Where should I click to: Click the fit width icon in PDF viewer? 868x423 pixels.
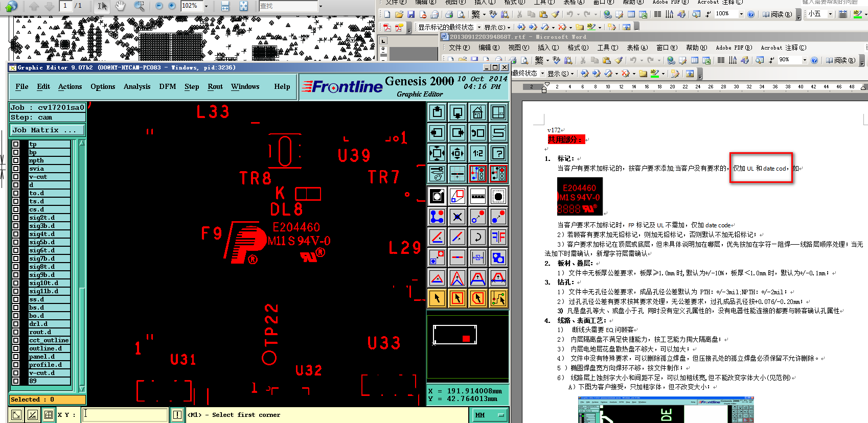point(225,6)
